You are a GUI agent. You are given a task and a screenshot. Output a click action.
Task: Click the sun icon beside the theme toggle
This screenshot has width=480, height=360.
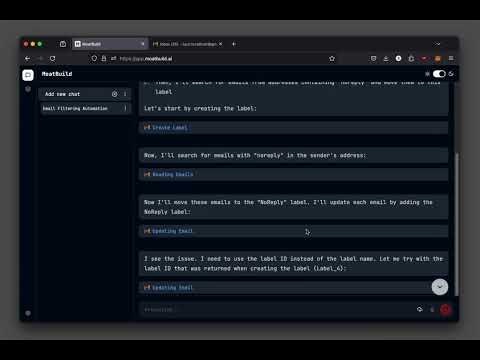427,74
